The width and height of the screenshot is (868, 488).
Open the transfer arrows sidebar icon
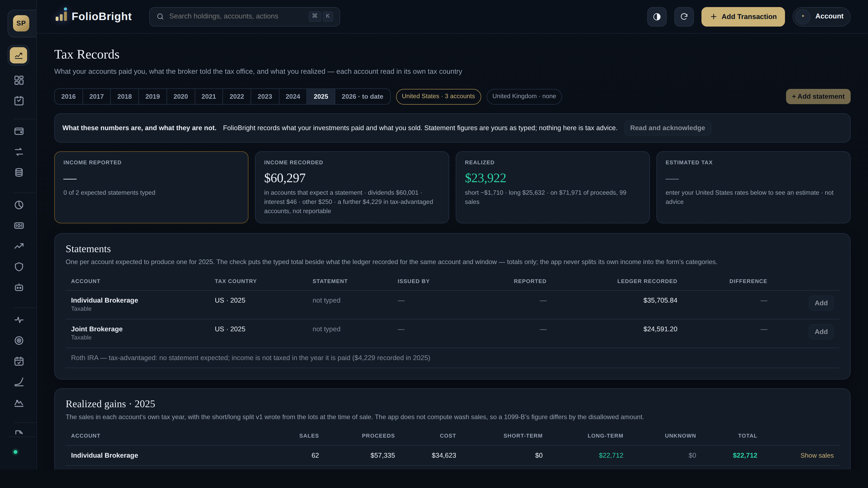19,152
